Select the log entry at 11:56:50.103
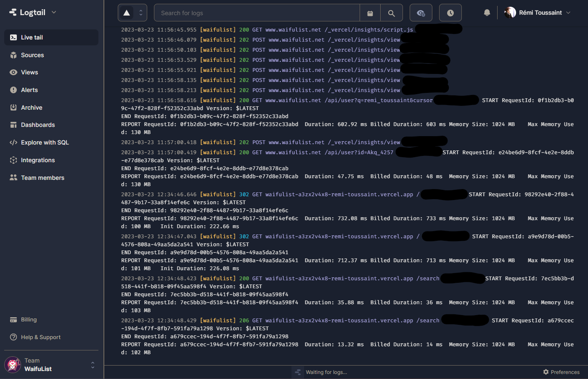The image size is (588, 379). [x=286, y=50]
